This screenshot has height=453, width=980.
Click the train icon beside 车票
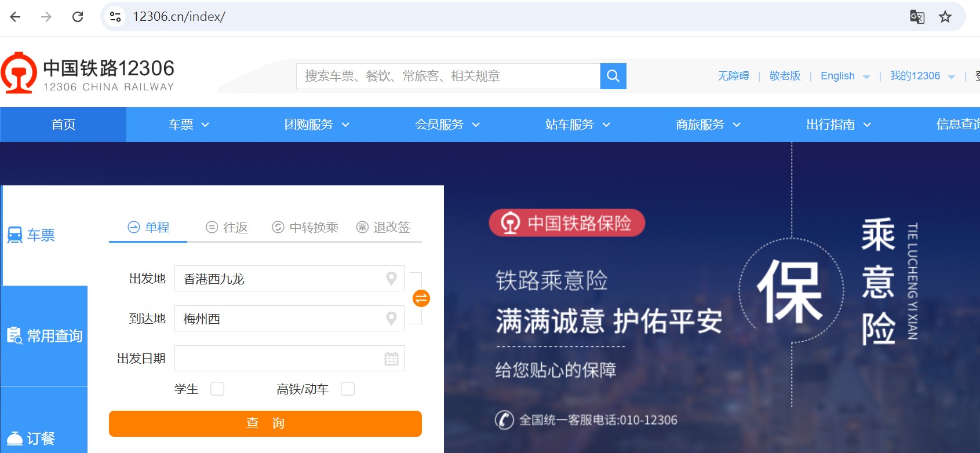click(14, 235)
